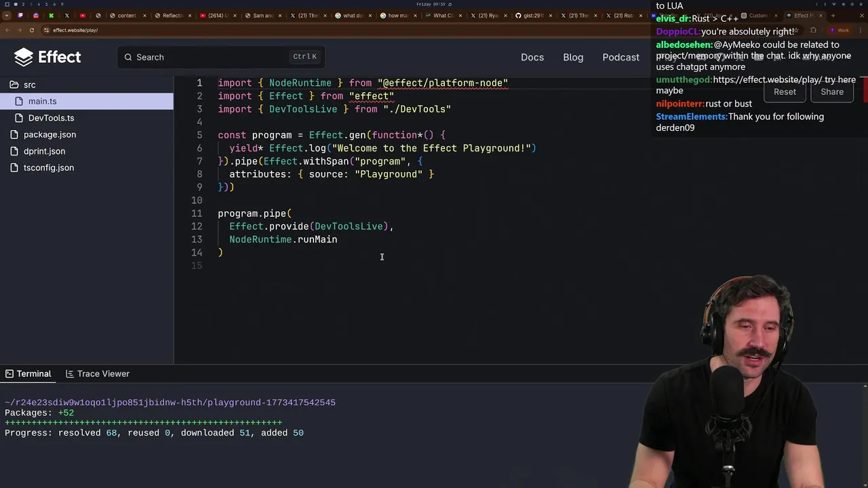Click the 'Progress: resolved 68' terminal line

point(154,432)
